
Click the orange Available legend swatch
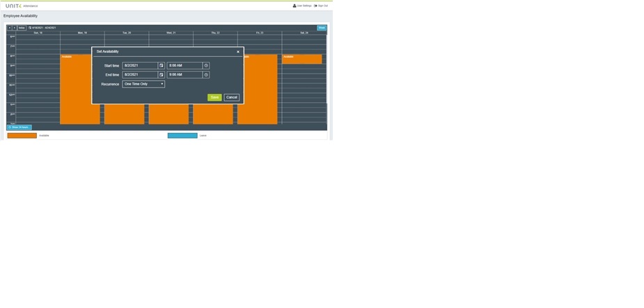[22, 136]
